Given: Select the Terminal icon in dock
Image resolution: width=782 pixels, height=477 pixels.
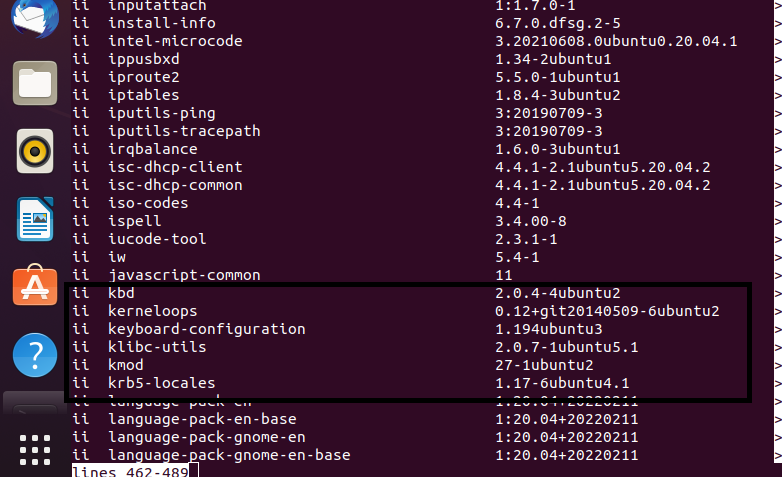Looking at the screenshot, I should pos(35,404).
